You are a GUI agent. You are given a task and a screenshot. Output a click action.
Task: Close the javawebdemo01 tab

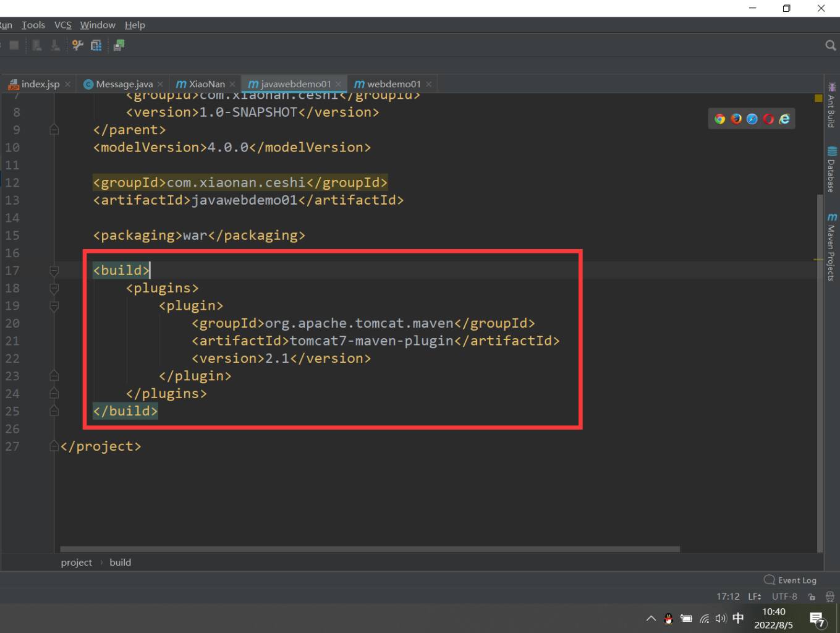(x=339, y=84)
